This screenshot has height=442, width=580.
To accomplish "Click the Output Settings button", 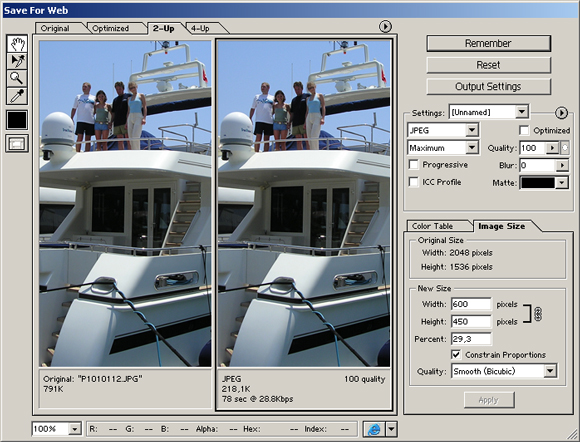I will point(488,87).
